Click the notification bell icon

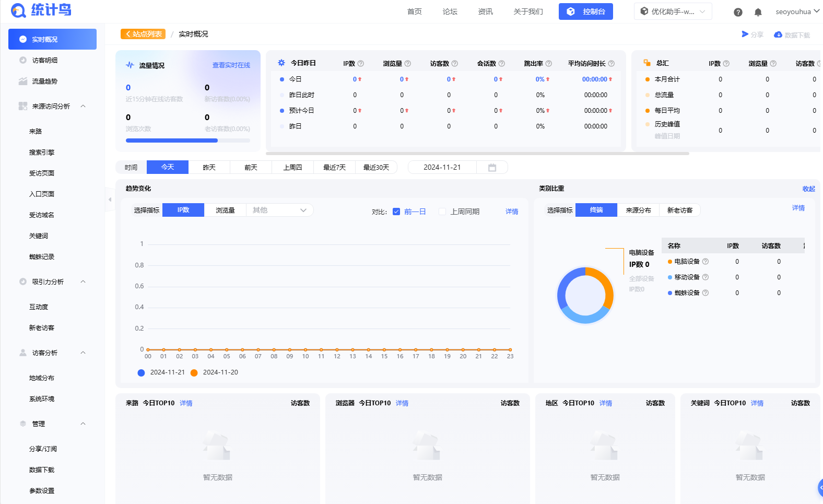[758, 12]
